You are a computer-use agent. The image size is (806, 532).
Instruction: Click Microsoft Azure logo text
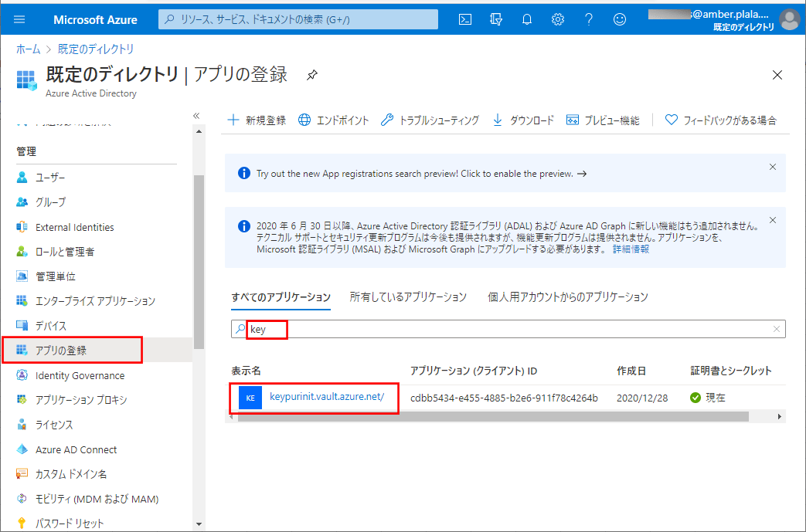point(95,19)
